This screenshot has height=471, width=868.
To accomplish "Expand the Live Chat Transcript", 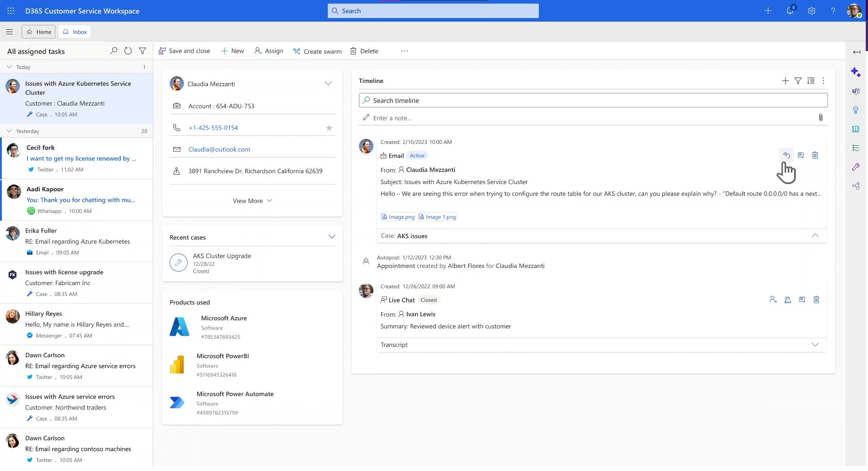I will point(815,345).
